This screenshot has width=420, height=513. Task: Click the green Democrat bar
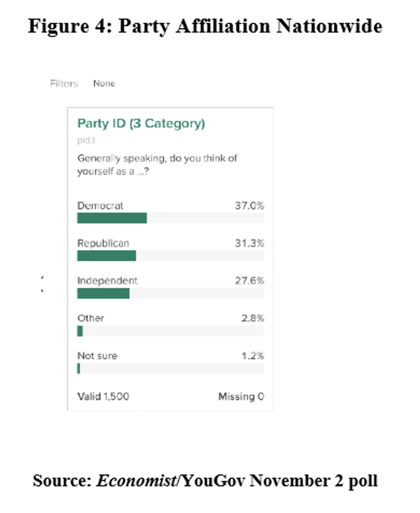tap(112, 218)
